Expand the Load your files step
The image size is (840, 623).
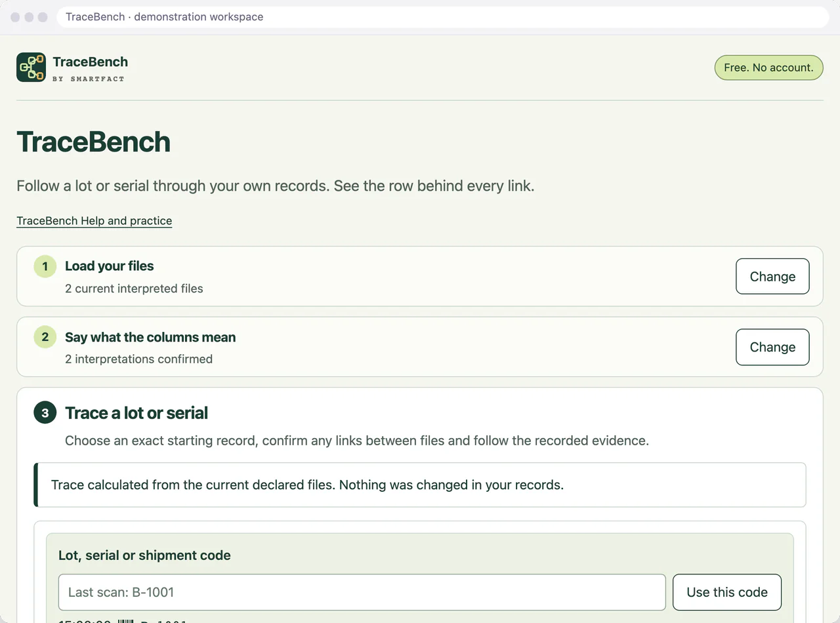109,266
